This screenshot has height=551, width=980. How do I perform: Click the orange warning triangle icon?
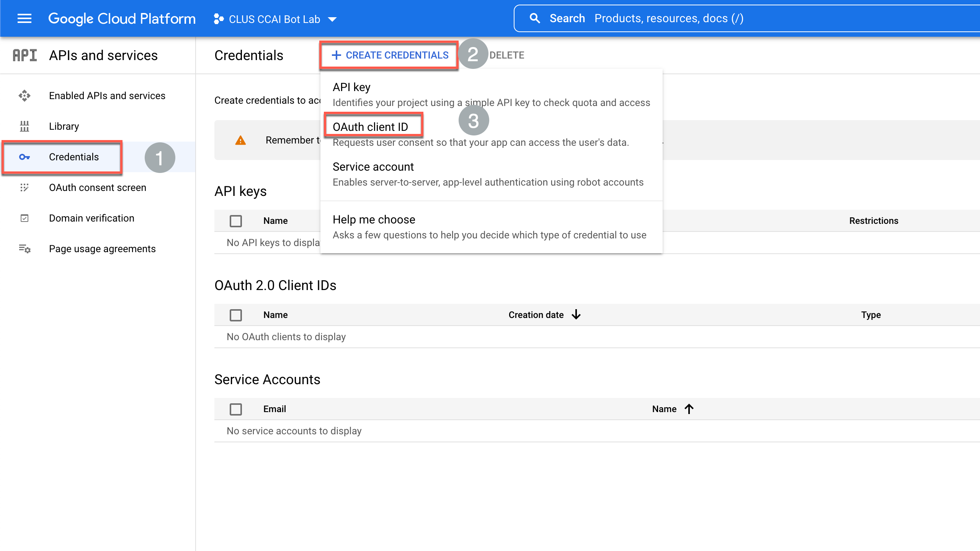pos(240,140)
